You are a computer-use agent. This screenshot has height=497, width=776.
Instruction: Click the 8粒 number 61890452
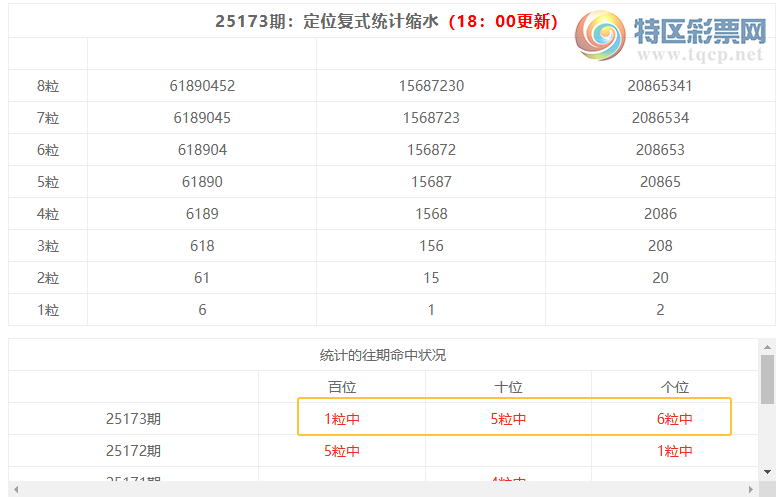[x=202, y=86]
